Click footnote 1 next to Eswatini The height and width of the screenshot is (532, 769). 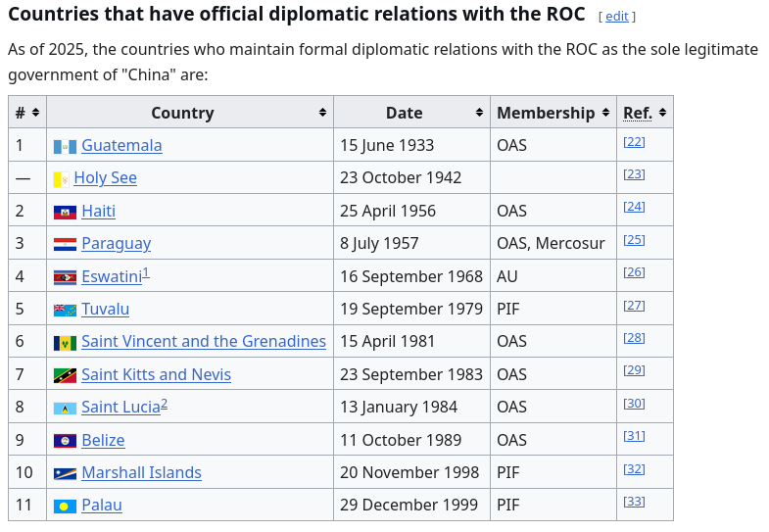click(x=146, y=272)
